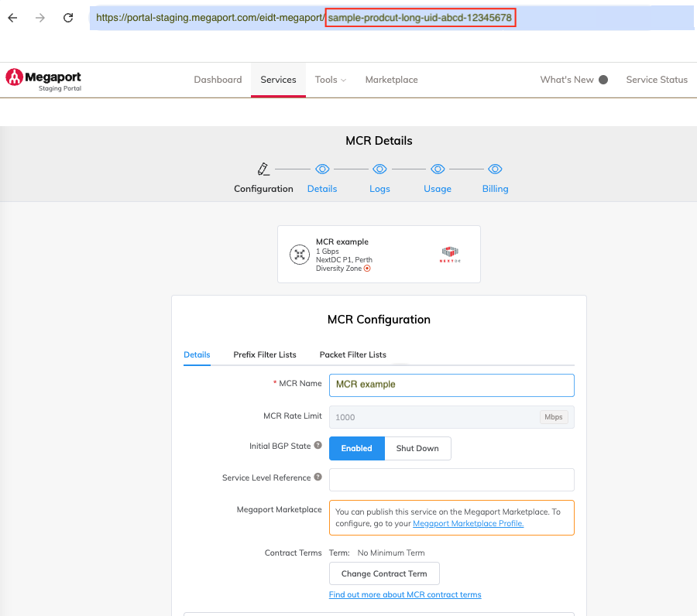Open Usage with its eye icon
This screenshot has height=616, width=697.
438,169
